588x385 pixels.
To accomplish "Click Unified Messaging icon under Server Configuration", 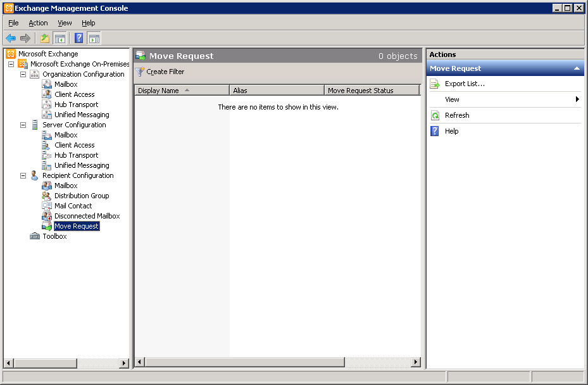I will click(46, 165).
